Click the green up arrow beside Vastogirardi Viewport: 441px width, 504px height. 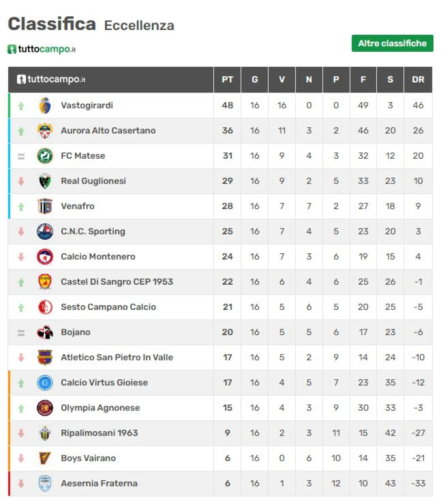[x=21, y=106]
